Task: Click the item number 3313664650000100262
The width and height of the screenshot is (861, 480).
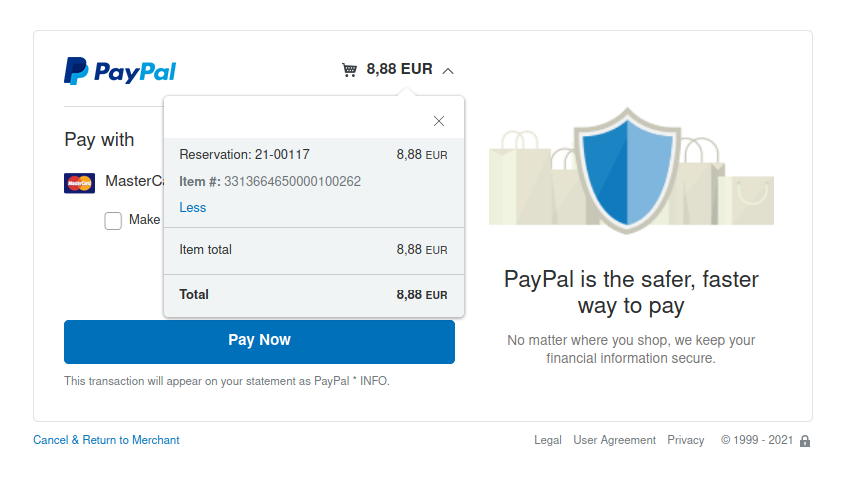Action: tap(292, 182)
